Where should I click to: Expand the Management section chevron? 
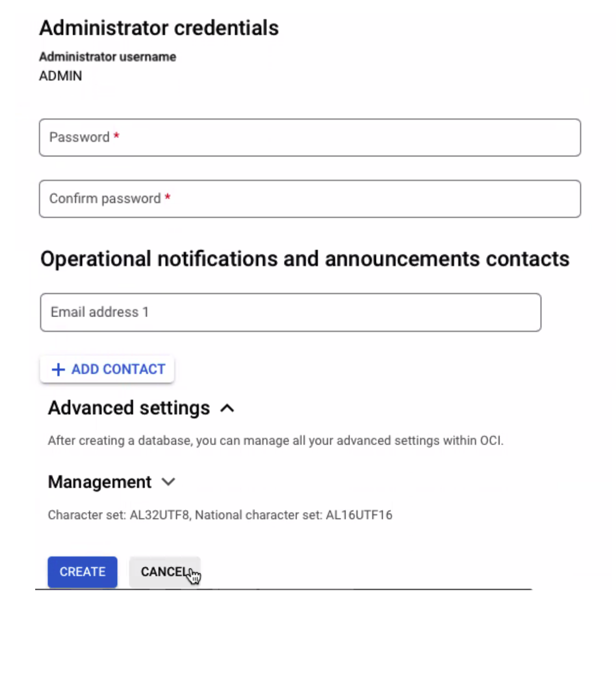pyautogui.click(x=168, y=482)
